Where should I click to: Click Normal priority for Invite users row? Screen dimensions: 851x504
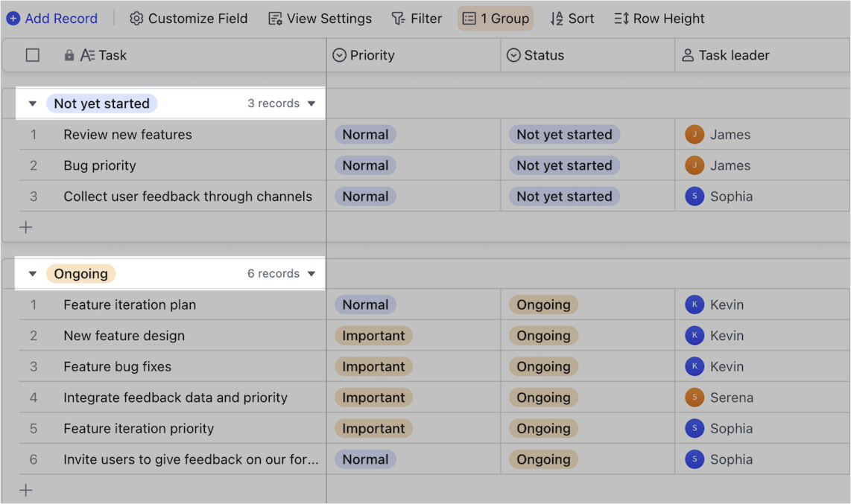point(365,459)
